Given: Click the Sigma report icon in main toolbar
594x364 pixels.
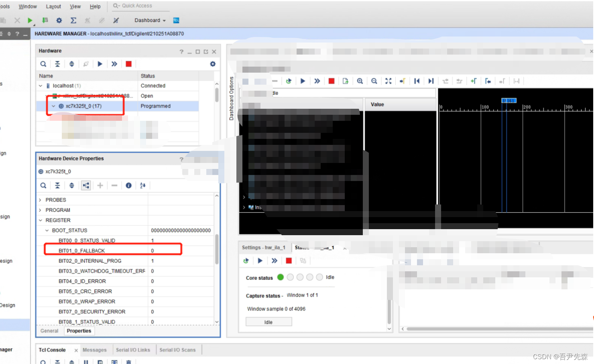Looking at the screenshot, I should pos(73,20).
